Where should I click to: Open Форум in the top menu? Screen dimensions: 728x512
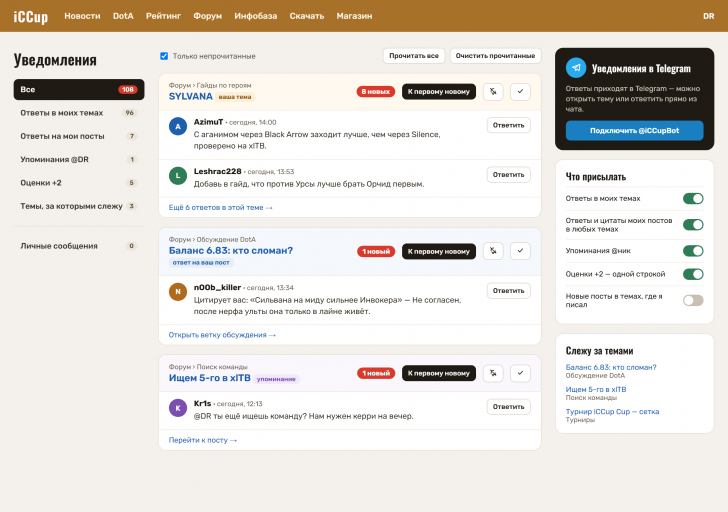tap(208, 16)
